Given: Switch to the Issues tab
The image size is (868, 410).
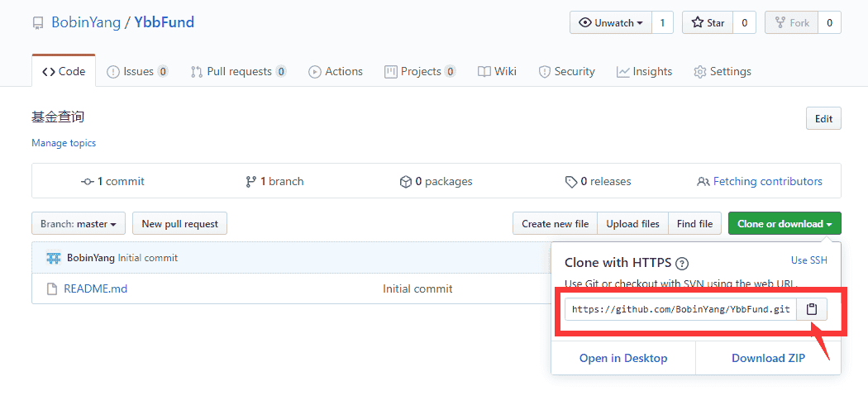Looking at the screenshot, I should point(137,71).
